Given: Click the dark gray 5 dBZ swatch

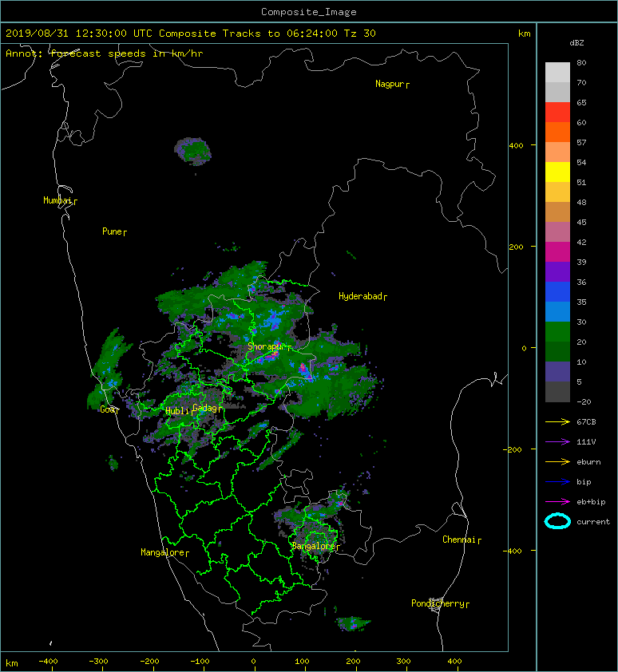Looking at the screenshot, I should 557,391.
